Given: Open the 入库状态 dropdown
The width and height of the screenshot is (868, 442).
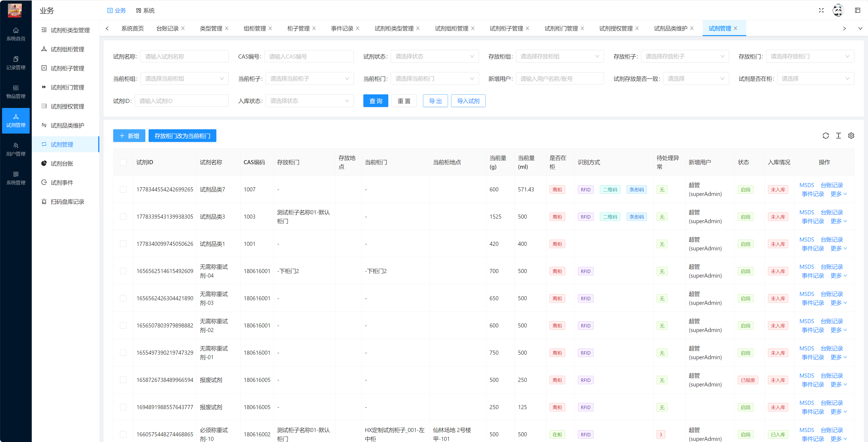Looking at the screenshot, I should [309, 101].
